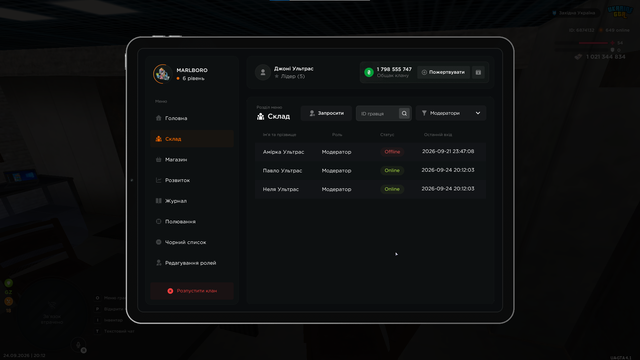Click the square icon next to Пожертвувати

pos(478,72)
